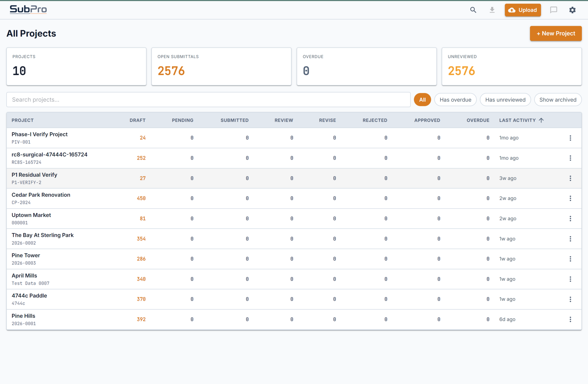Open the rc8-surgical-47444C-165724 project
The width and height of the screenshot is (588, 384).
click(50, 155)
